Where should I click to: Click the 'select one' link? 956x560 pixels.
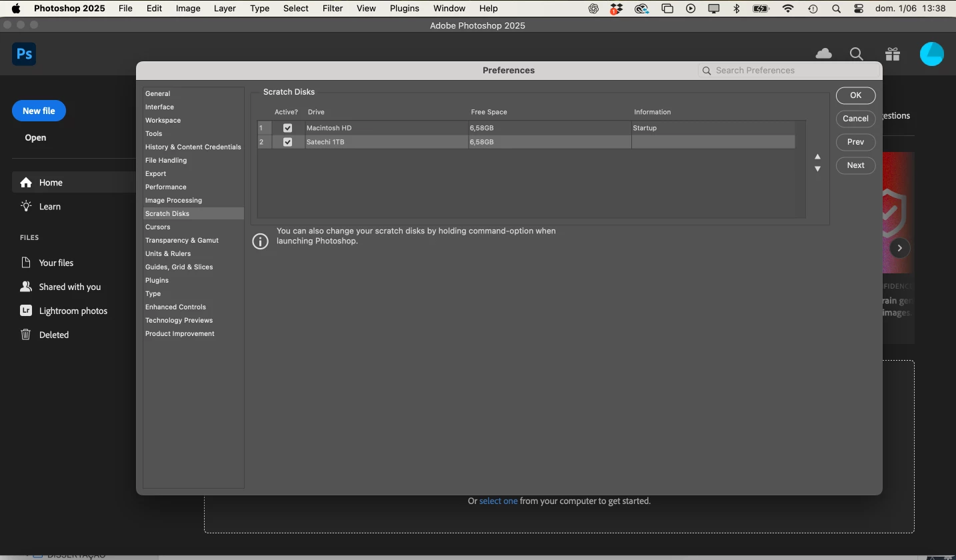pyautogui.click(x=498, y=501)
